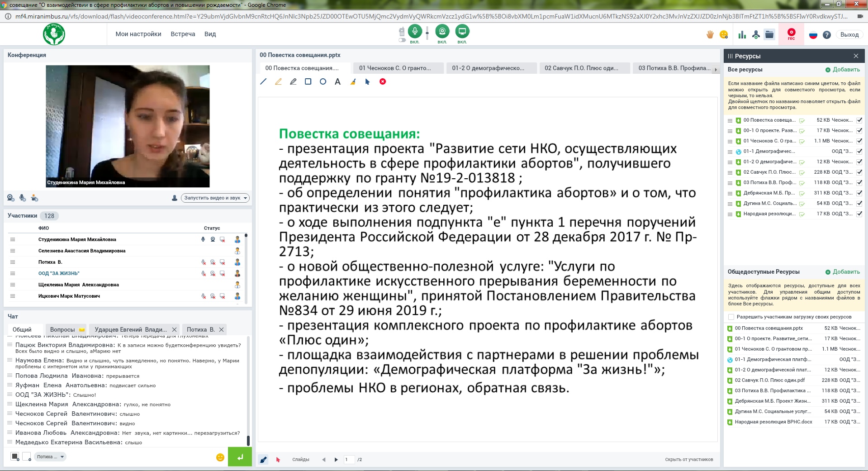868x471 pixels.
Task: Raise hand using the hand icon
Action: pyautogui.click(x=710, y=35)
